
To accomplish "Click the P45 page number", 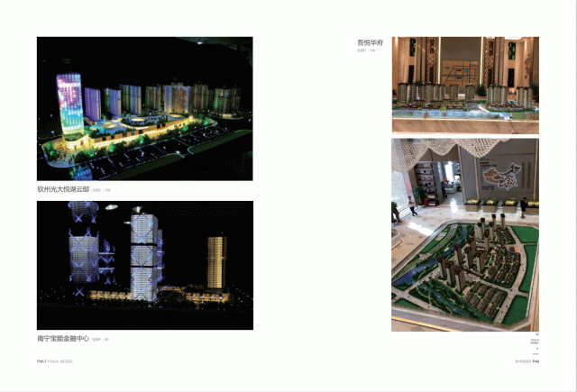I will point(40,361).
